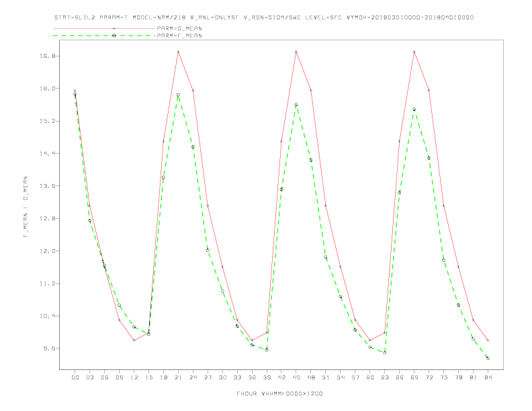The width and height of the screenshot is (532, 411).
Task: Click the 57 x-axis hour label
Action: tap(355, 377)
